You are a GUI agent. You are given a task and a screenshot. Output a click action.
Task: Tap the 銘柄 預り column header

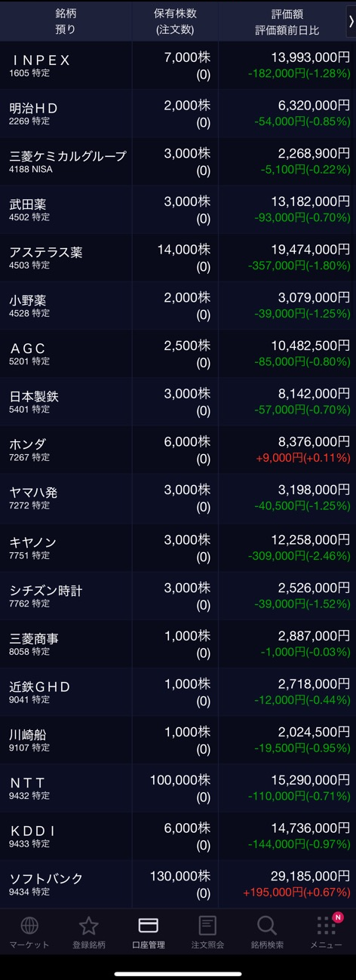coord(66,22)
